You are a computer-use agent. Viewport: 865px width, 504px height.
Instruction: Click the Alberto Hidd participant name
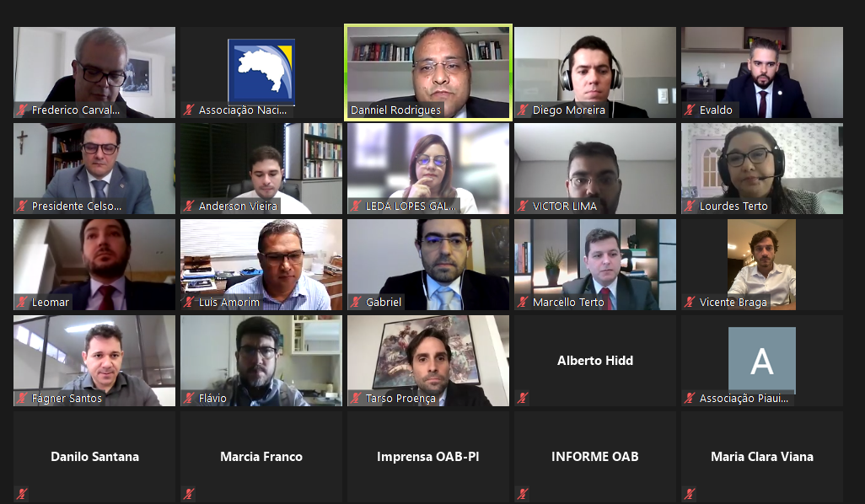(x=595, y=361)
